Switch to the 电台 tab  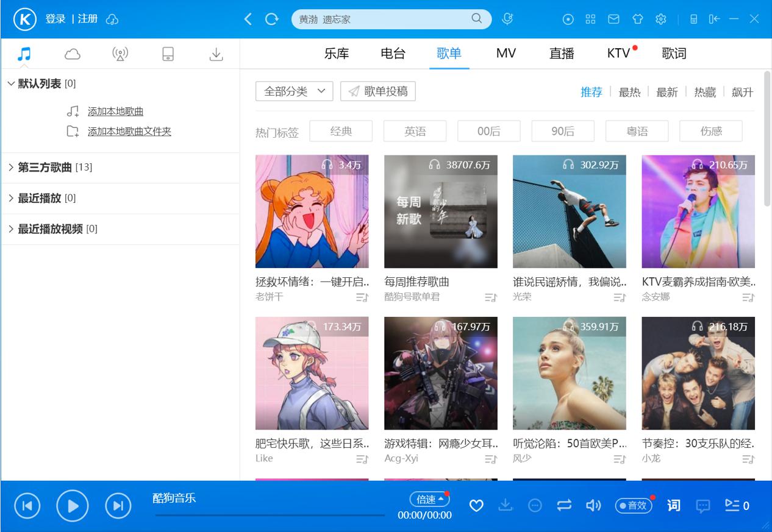pos(393,54)
